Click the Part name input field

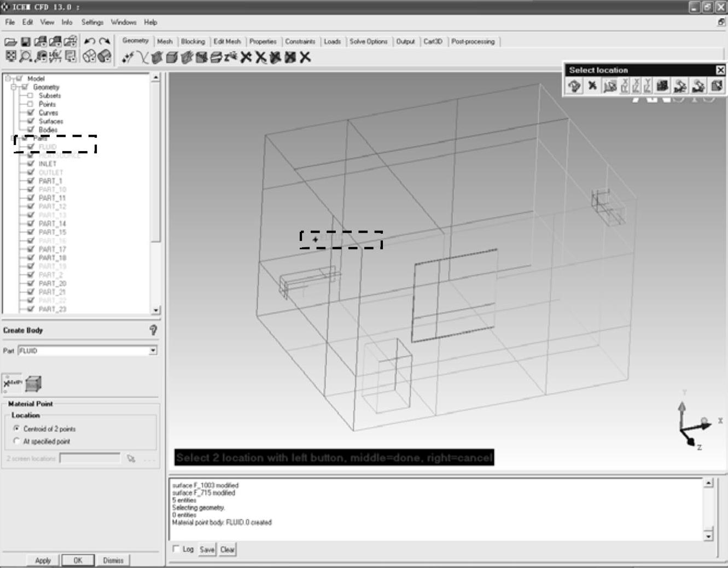tap(84, 350)
